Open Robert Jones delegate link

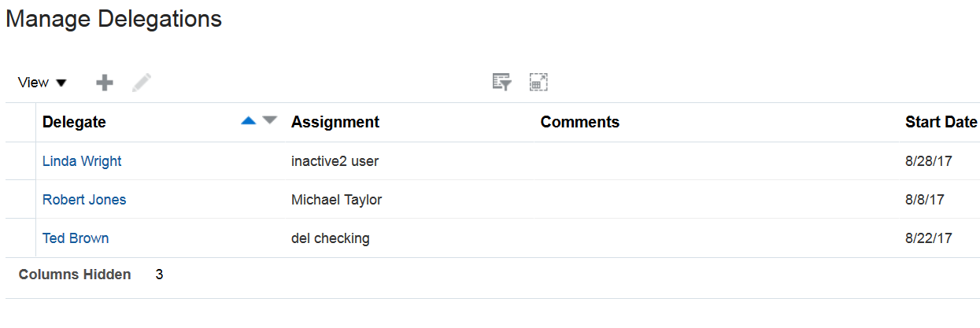click(x=84, y=200)
